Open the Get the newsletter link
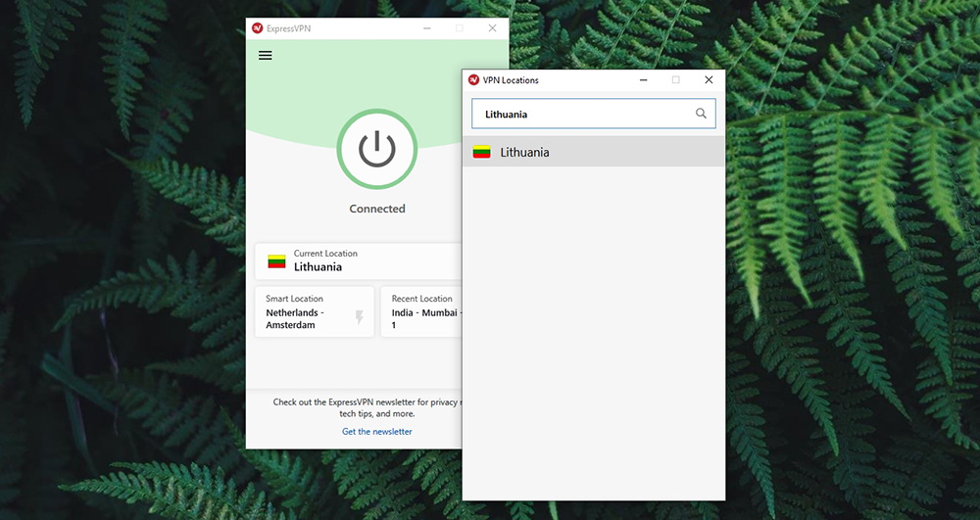This screenshot has width=980, height=520. [x=377, y=431]
